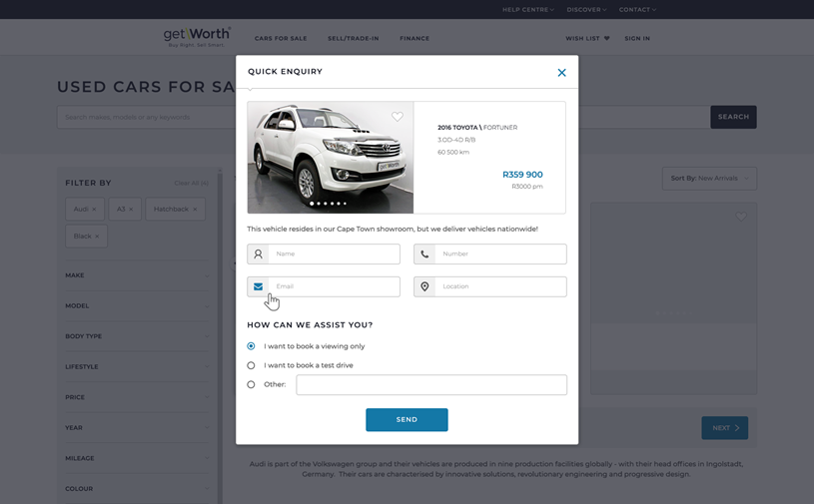This screenshot has width=814, height=504.
Task: Expand the Model filter
Action: (137, 306)
